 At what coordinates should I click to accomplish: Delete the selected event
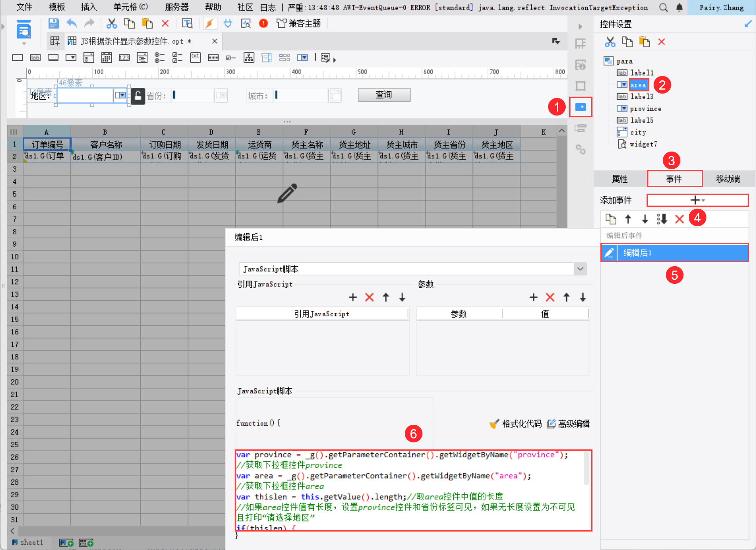click(x=680, y=219)
